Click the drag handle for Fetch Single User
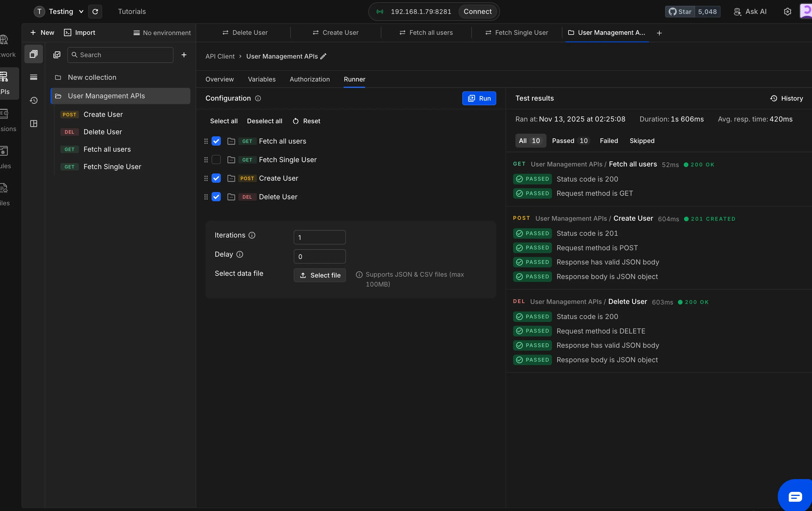This screenshot has height=511, width=812. click(x=206, y=160)
